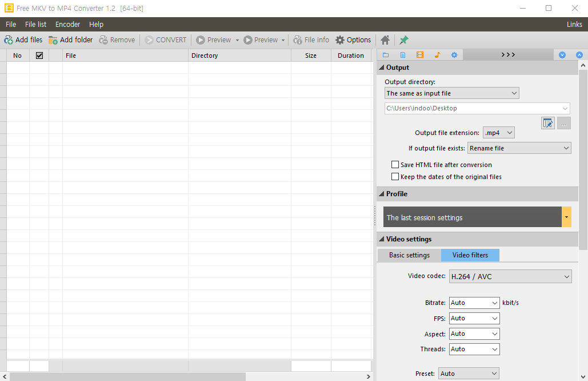Click the settings panel scroll down arrow

[x=583, y=376]
